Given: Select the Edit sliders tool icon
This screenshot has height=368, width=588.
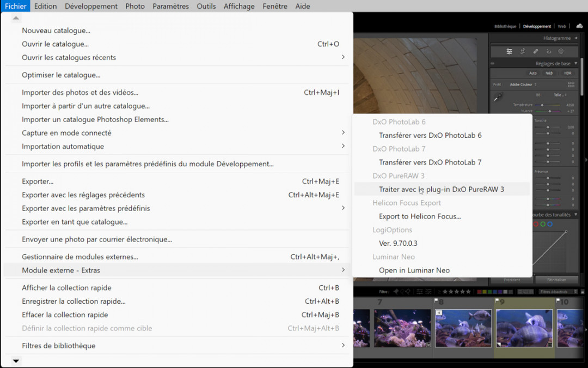Looking at the screenshot, I should pos(509,51).
